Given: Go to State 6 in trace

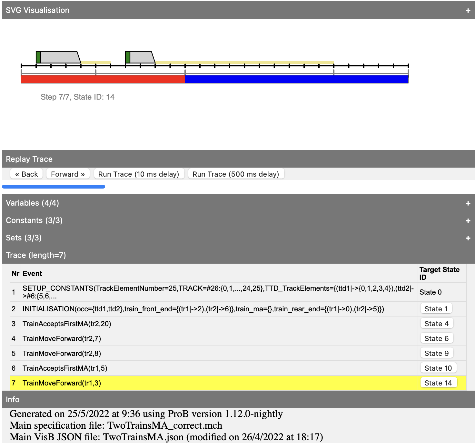Looking at the screenshot, I should (436, 338).
